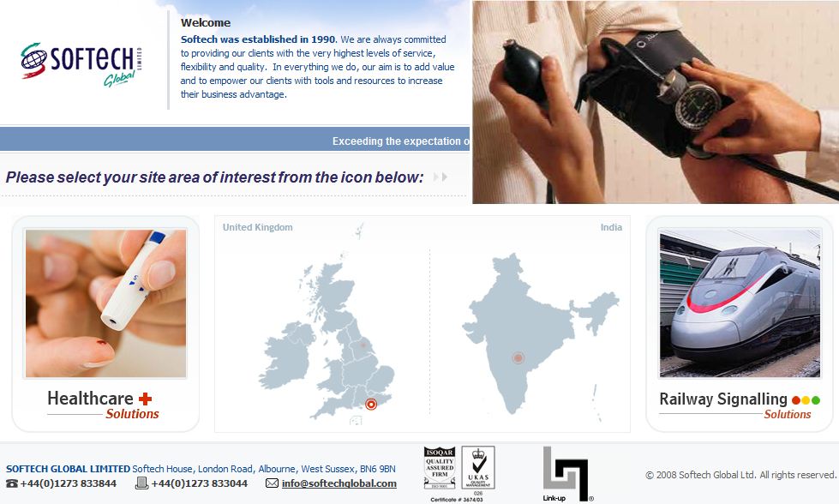Open the Railway Signalling train image
The width and height of the screenshot is (839, 504).
pos(740,303)
